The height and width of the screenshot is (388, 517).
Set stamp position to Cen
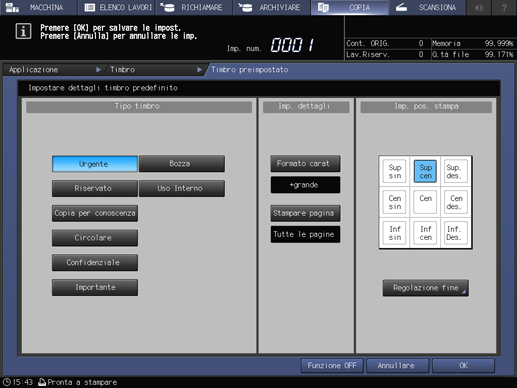coord(425,202)
